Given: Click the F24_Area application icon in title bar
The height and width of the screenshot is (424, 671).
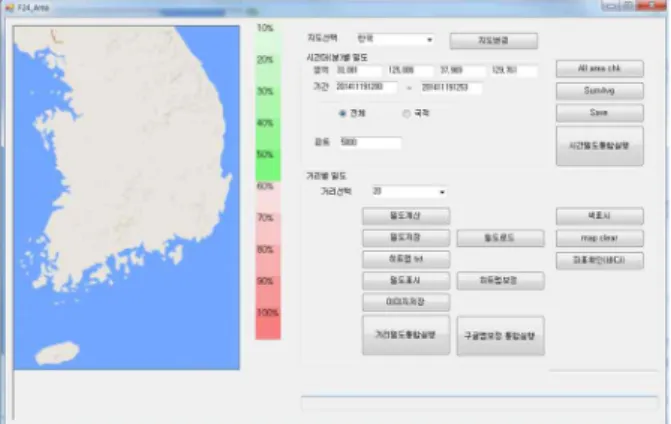Looking at the screenshot, I should pyautogui.click(x=9, y=8).
